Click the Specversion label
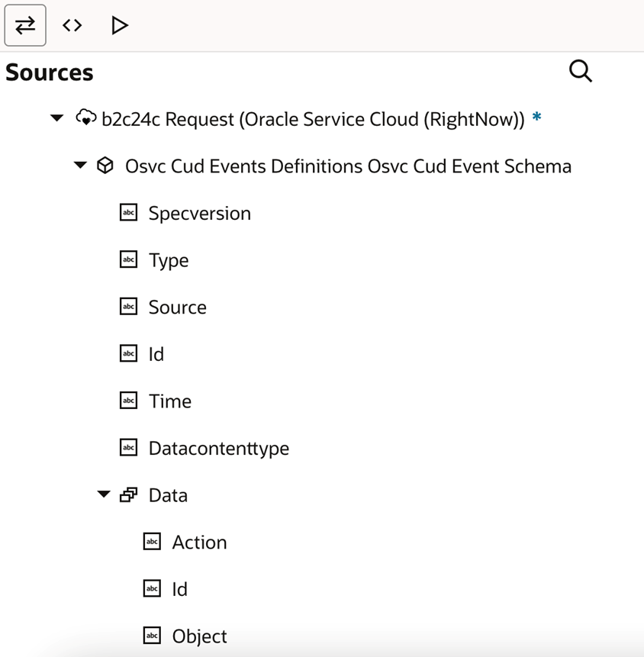Image resolution: width=644 pixels, height=657 pixels. tap(199, 213)
